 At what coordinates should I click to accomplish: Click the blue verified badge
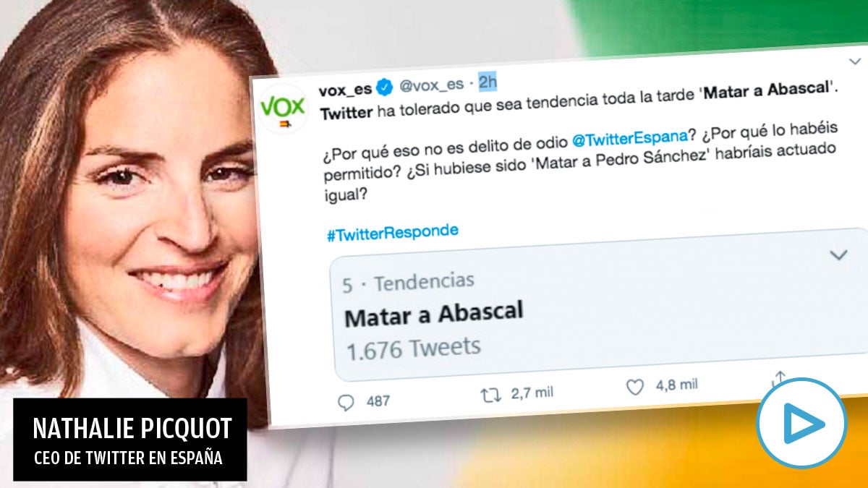coord(386,88)
